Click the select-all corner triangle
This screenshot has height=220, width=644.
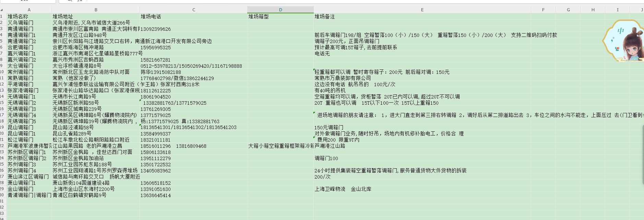(x=2, y=10)
